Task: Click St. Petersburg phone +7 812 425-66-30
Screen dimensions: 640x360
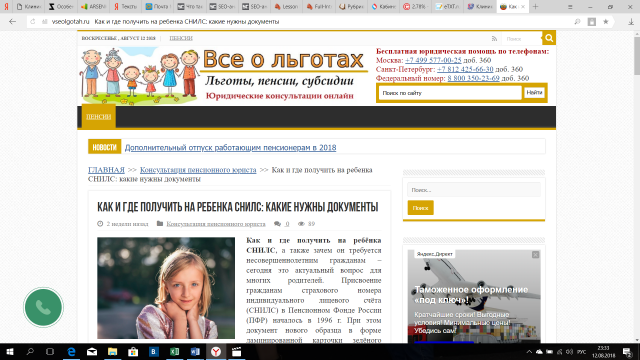Action: (x=465, y=69)
